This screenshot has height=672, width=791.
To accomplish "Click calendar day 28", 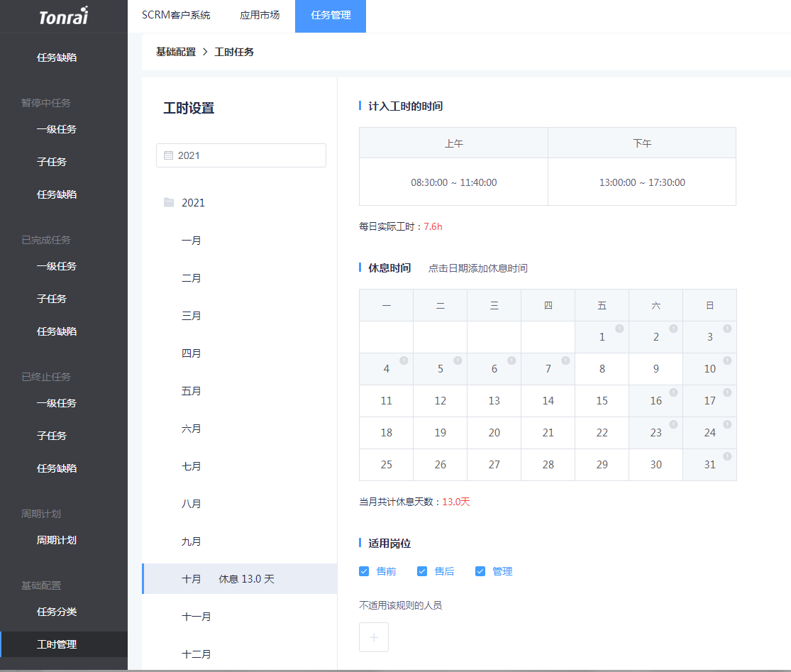I will pyautogui.click(x=548, y=465).
